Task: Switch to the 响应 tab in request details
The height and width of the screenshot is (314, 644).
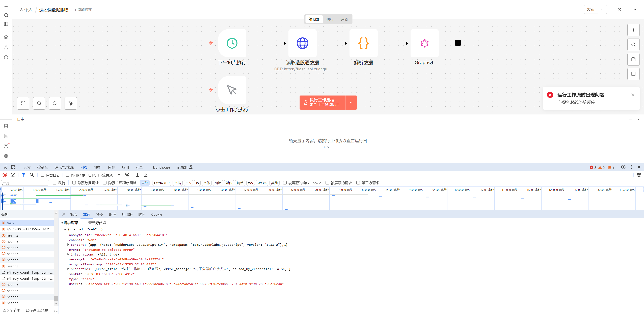Action: [x=112, y=214]
